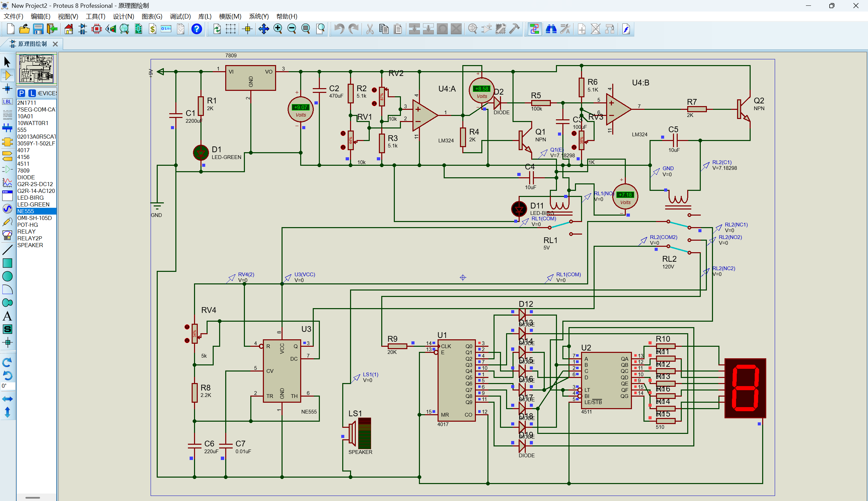Select the wire Label (LBL) tool
The image size is (868, 501).
tap(7, 101)
